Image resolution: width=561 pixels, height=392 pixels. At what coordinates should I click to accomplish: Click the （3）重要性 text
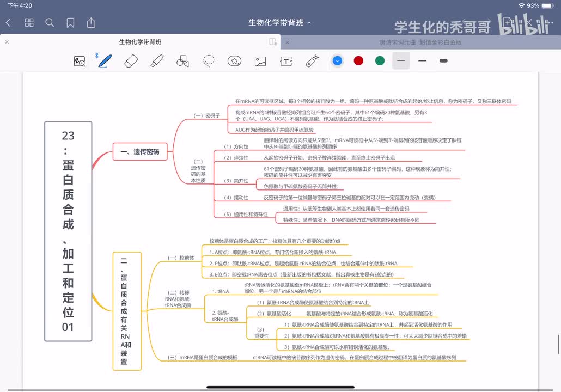pos(261,333)
